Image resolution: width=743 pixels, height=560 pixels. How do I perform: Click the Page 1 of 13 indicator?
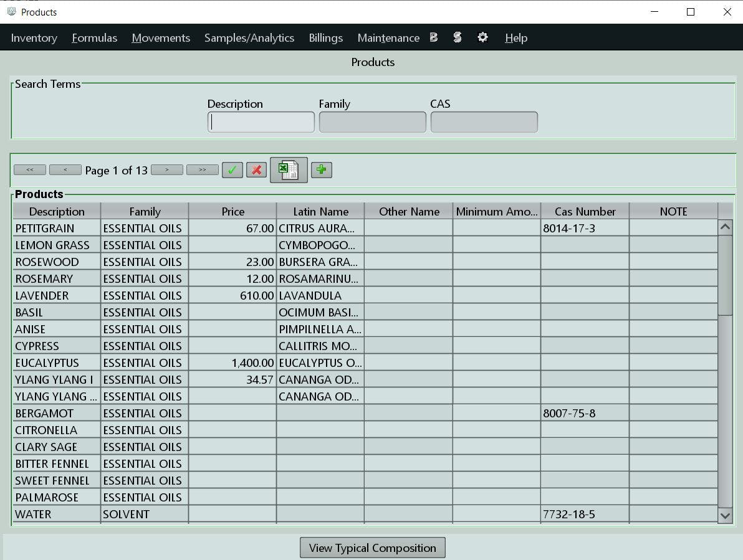pyautogui.click(x=116, y=171)
